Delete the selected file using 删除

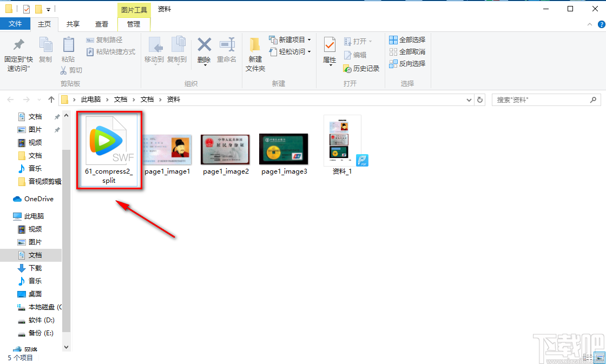click(x=204, y=51)
